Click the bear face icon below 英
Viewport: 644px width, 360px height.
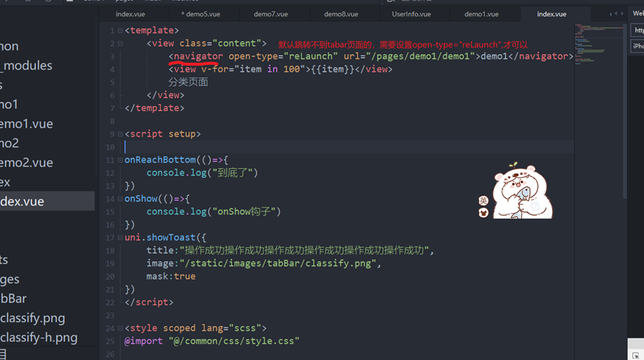tap(484, 213)
